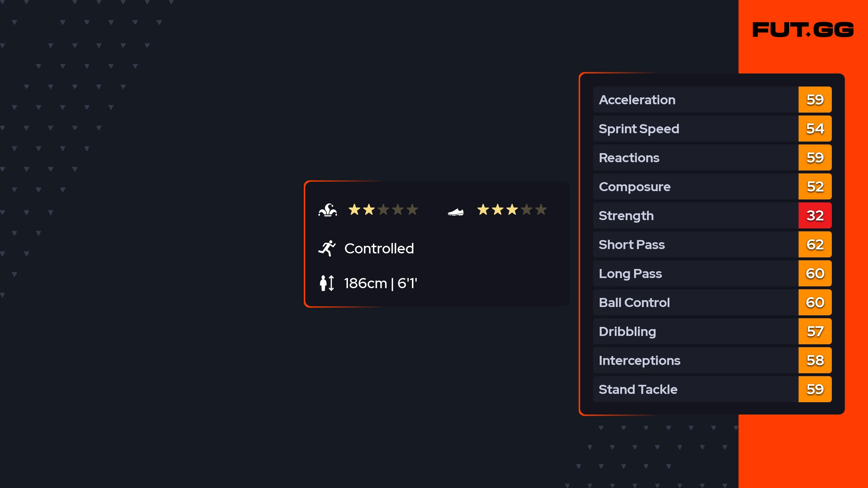The height and width of the screenshot is (488, 868).
Task: Click the weak foot boot icon
Action: point(456,212)
